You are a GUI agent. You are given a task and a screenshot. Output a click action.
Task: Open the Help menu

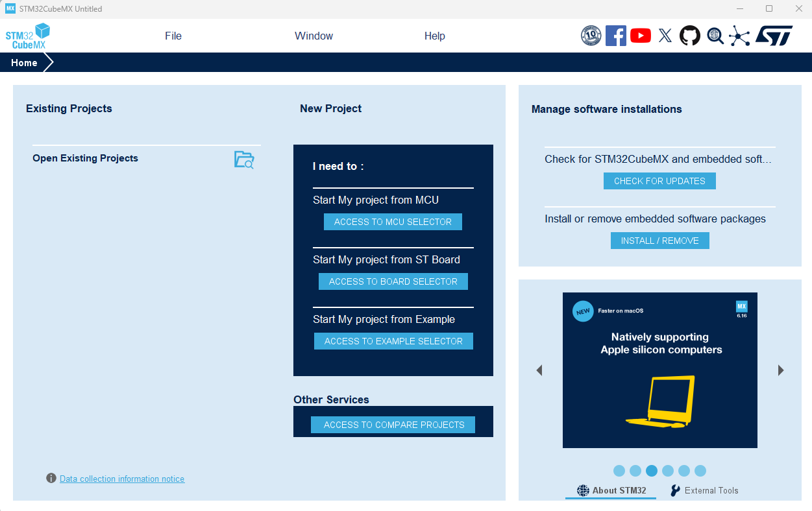click(434, 36)
